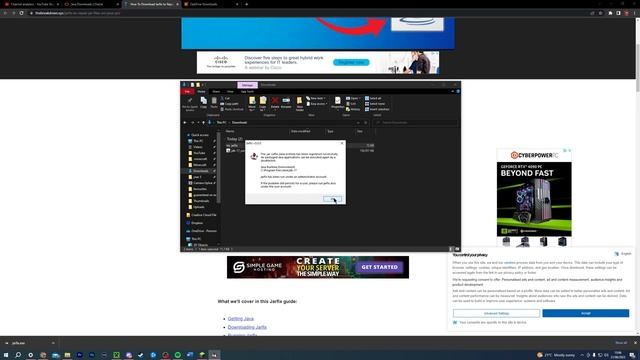Open Photoshop from the taskbar
This screenshot has width=640, height=360.
pyautogui.click(x=92, y=355)
